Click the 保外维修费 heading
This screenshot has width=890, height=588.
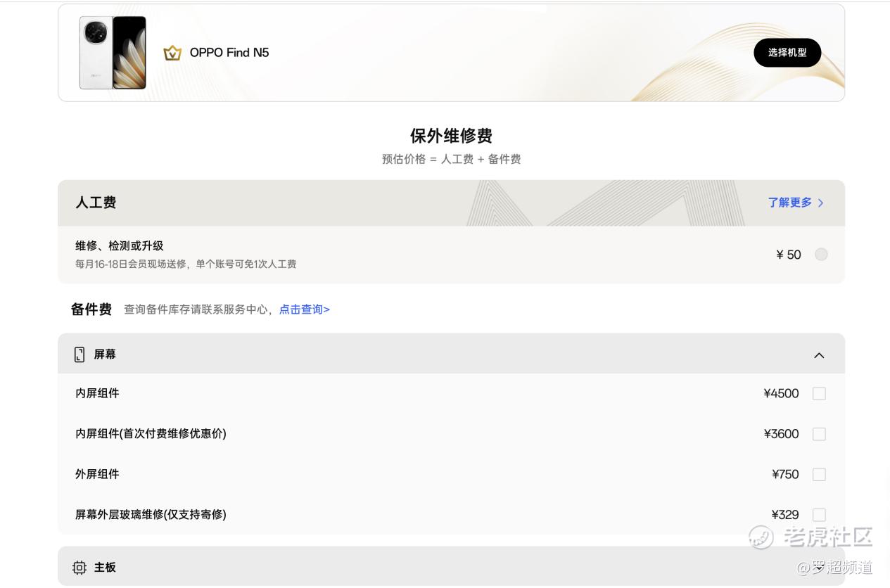pos(451,136)
